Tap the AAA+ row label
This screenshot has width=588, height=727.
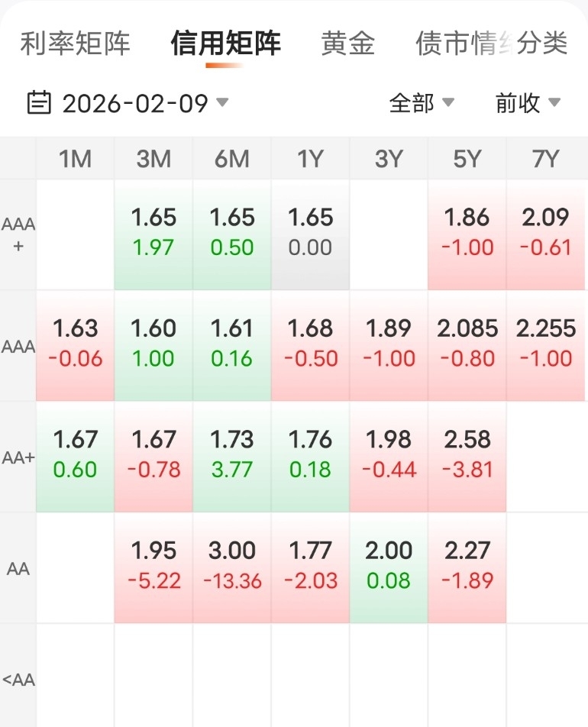tap(18, 235)
